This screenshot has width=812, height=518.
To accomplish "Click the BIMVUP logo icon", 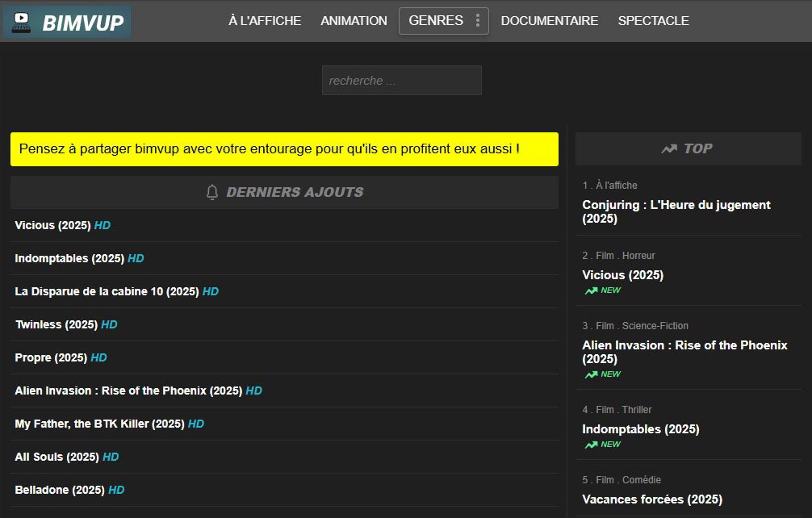I will click(21, 22).
